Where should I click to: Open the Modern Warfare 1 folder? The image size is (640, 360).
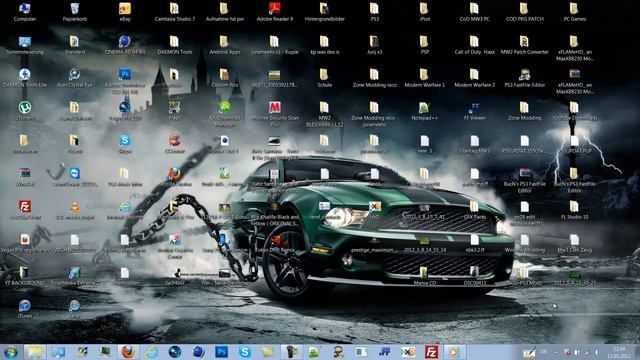tap(424, 78)
